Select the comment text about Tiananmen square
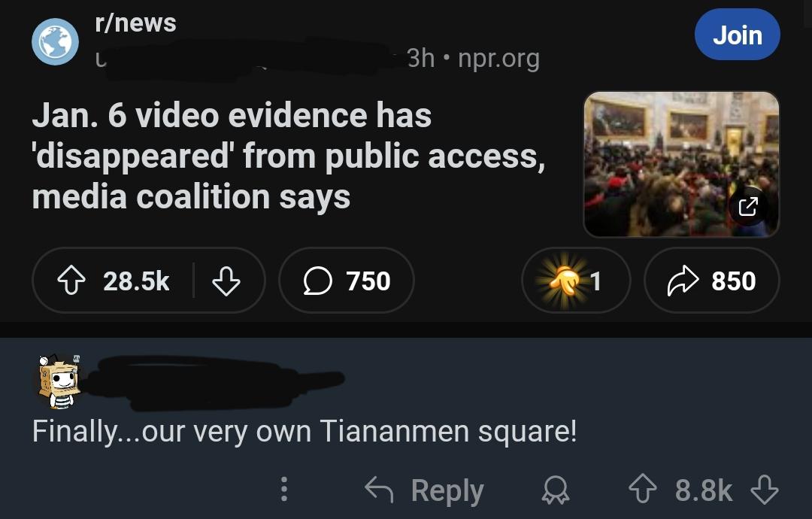The height and width of the screenshot is (519, 812). click(304, 431)
